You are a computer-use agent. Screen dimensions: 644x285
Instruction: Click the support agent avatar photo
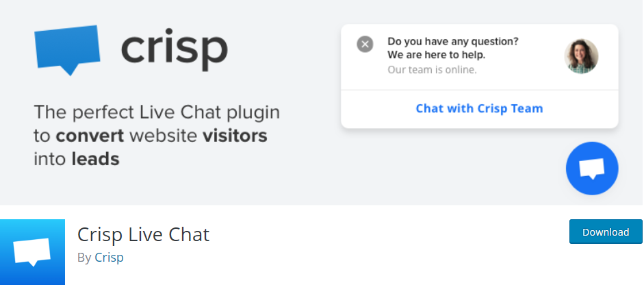pyautogui.click(x=581, y=55)
